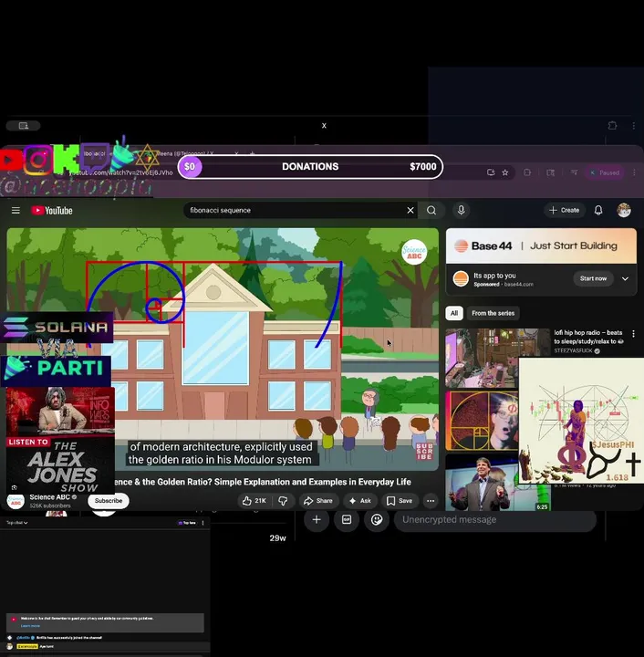Image resolution: width=644 pixels, height=657 pixels.
Task: Open the Ask AI button
Action: [360, 501]
